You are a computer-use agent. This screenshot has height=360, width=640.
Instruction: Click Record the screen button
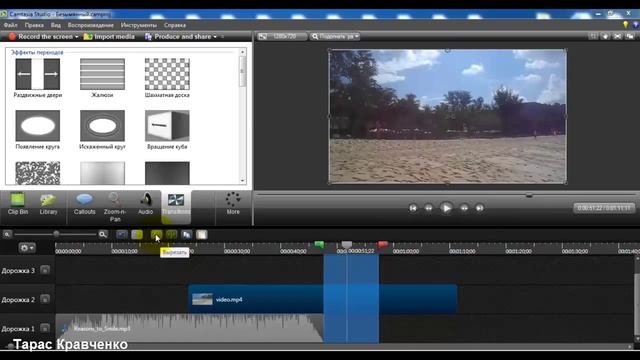41,37
